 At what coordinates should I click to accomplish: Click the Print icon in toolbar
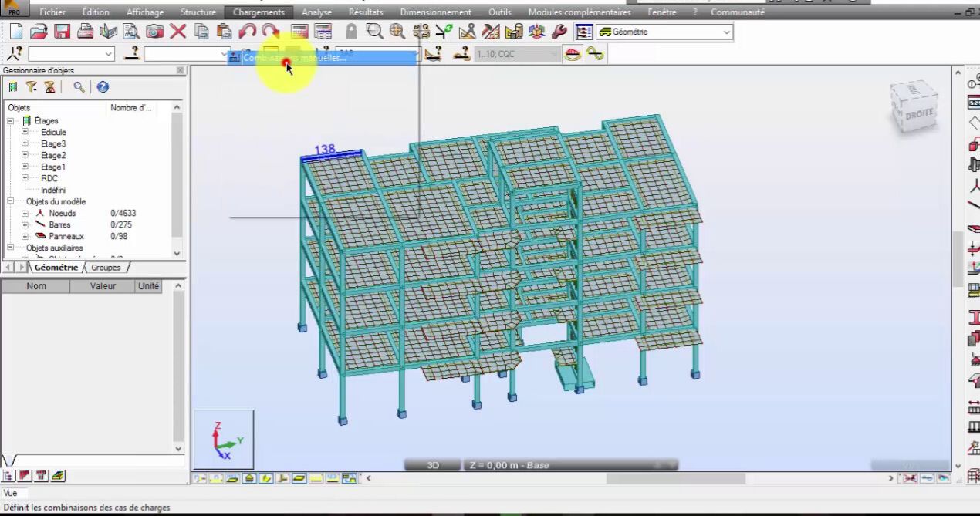pyautogui.click(x=85, y=32)
